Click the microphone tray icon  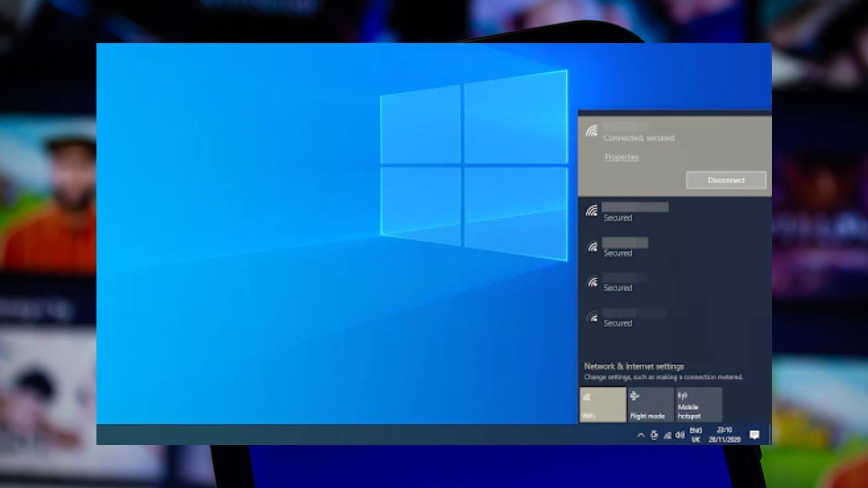pos(654,435)
